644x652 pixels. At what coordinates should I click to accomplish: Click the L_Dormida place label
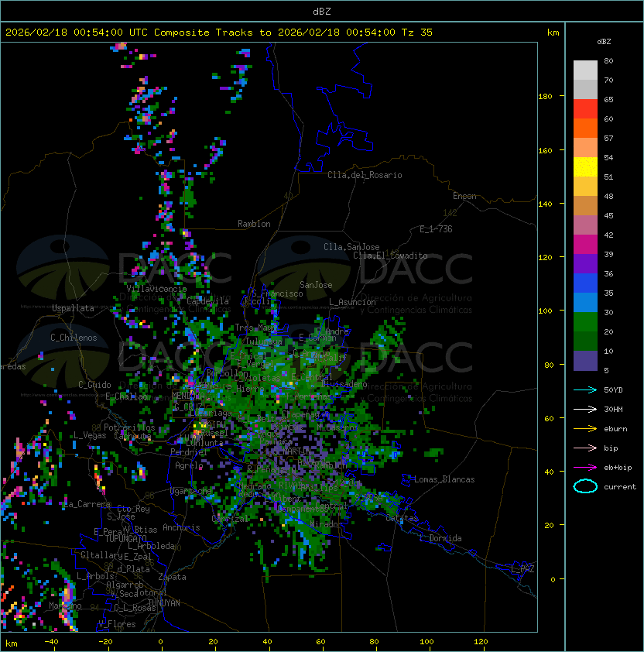(x=440, y=538)
